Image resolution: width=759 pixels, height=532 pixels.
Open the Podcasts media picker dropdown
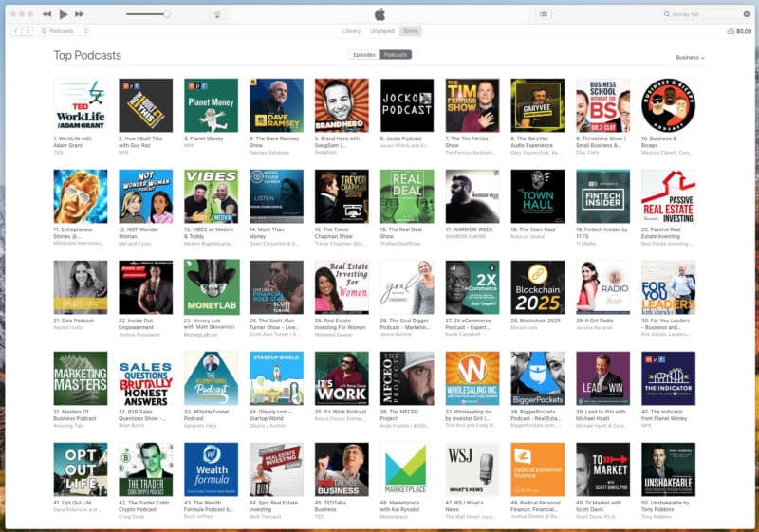64,31
